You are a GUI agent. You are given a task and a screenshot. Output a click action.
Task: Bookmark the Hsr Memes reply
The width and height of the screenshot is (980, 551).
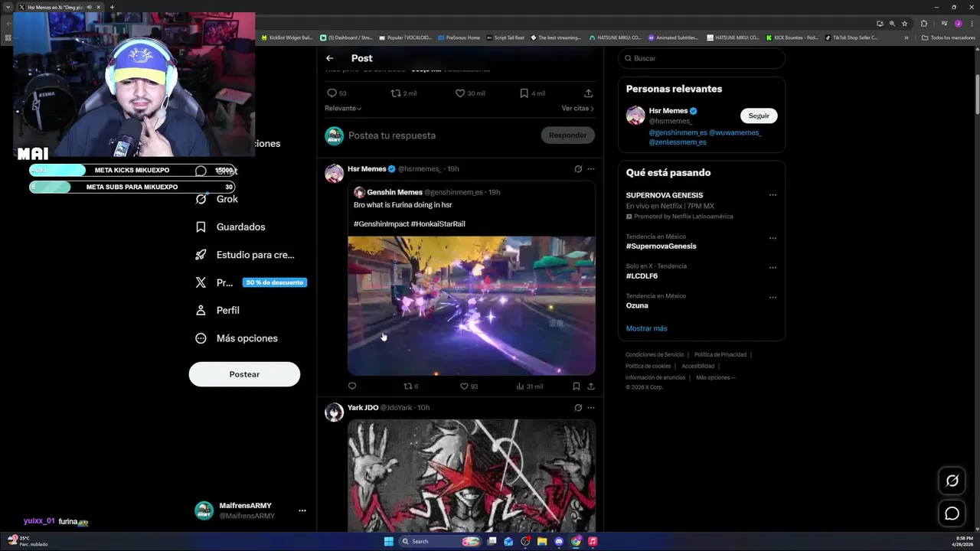coord(577,386)
